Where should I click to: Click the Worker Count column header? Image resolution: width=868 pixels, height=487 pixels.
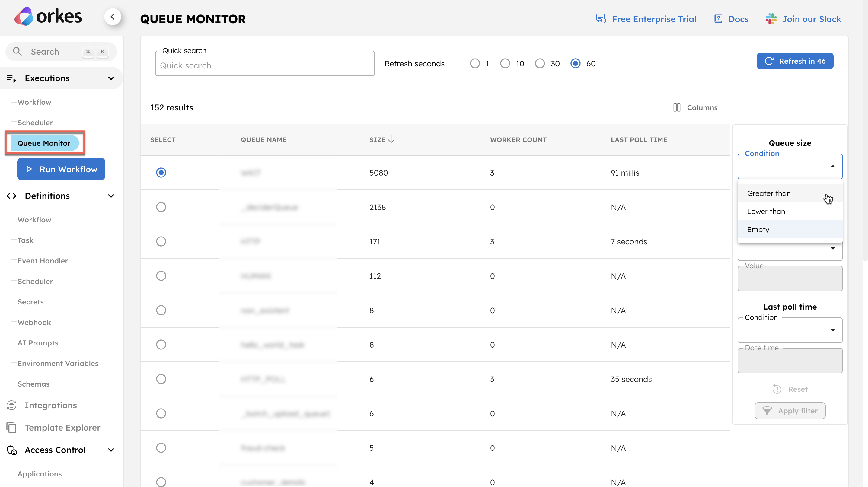point(518,139)
